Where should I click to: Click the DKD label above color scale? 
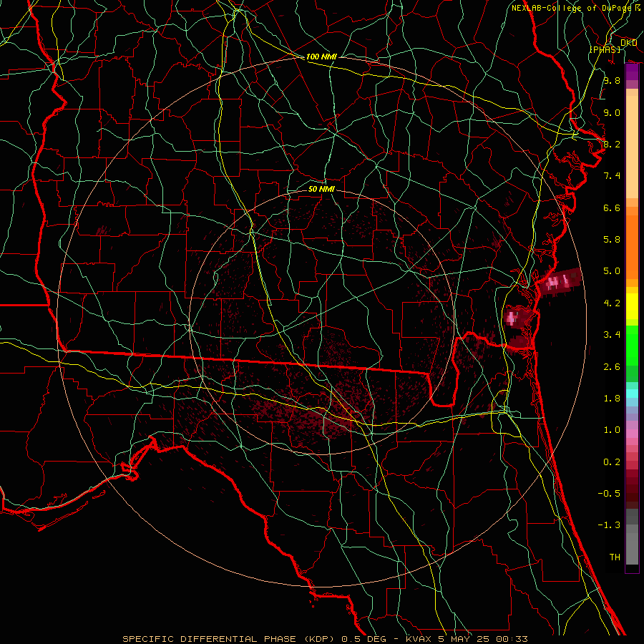tap(628, 43)
